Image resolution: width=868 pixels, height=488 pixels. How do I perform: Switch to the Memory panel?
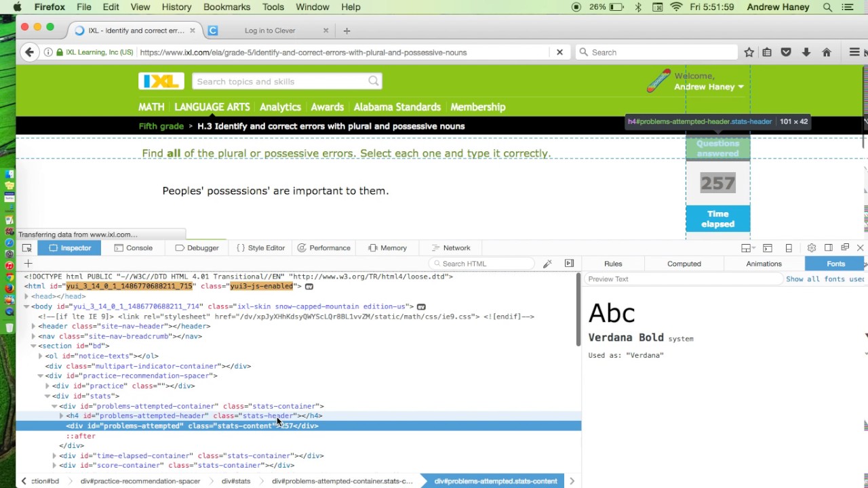point(387,248)
